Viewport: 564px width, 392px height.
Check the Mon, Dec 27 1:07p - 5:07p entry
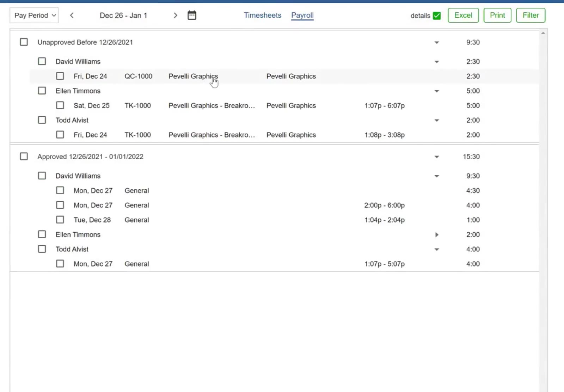tap(60, 263)
